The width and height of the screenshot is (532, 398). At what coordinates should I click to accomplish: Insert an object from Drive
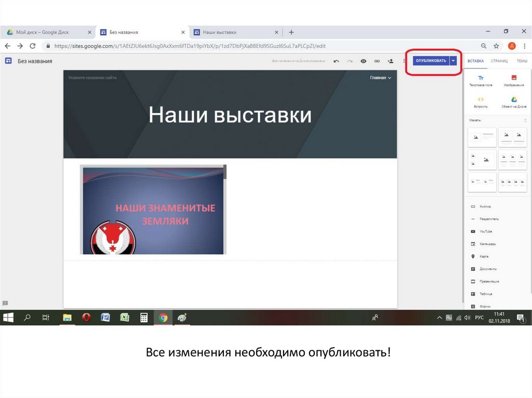514,102
